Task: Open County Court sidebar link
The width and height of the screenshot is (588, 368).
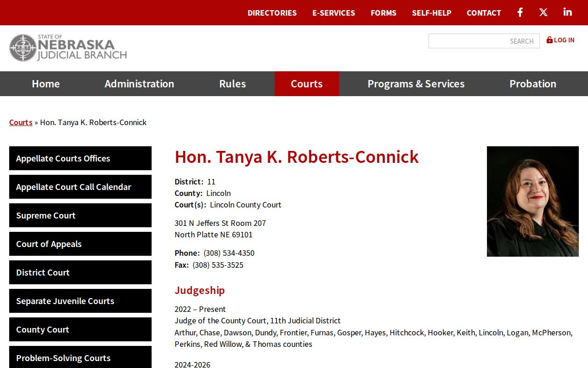Action: click(x=80, y=329)
